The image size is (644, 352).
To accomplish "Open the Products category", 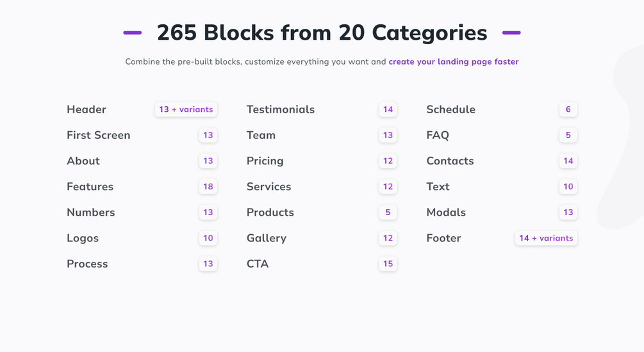I will tap(270, 212).
